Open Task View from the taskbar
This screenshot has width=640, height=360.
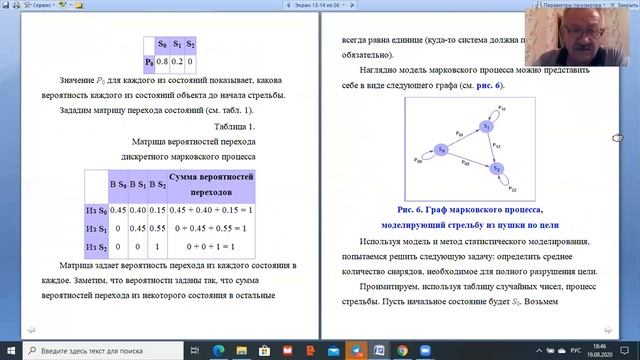pos(195,351)
